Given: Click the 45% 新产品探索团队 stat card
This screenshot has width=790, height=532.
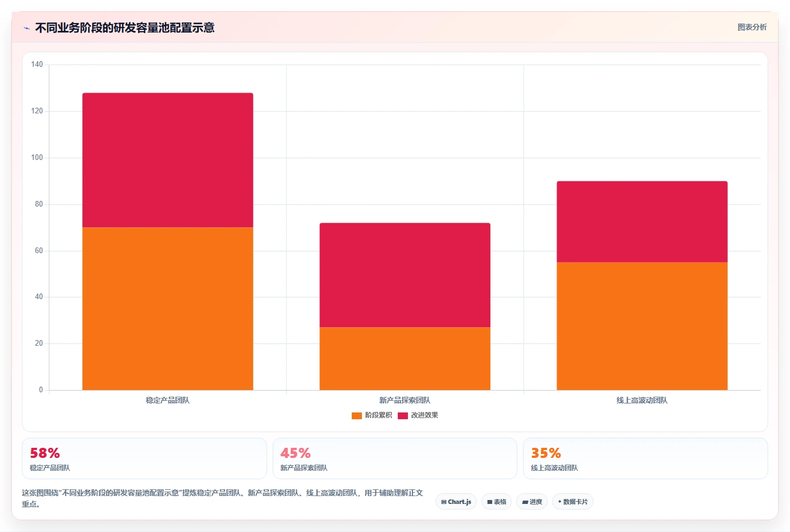Looking at the screenshot, I should (x=394, y=458).
